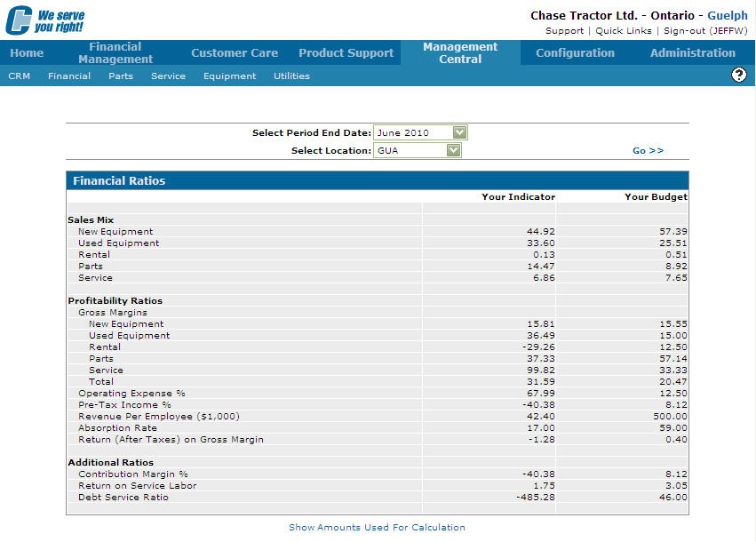Click the Support link
756x542 pixels.
click(x=564, y=31)
